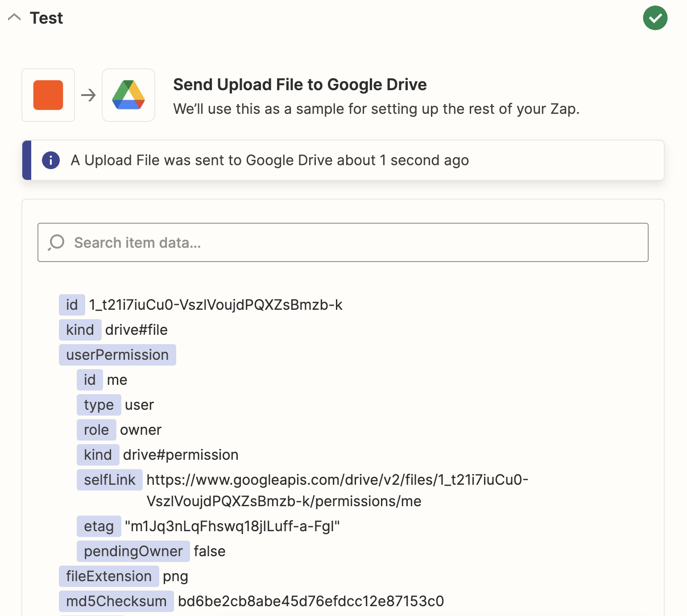Screen dimensions: 687x616
Task: Click the arrow between app icons
Action: click(x=88, y=95)
